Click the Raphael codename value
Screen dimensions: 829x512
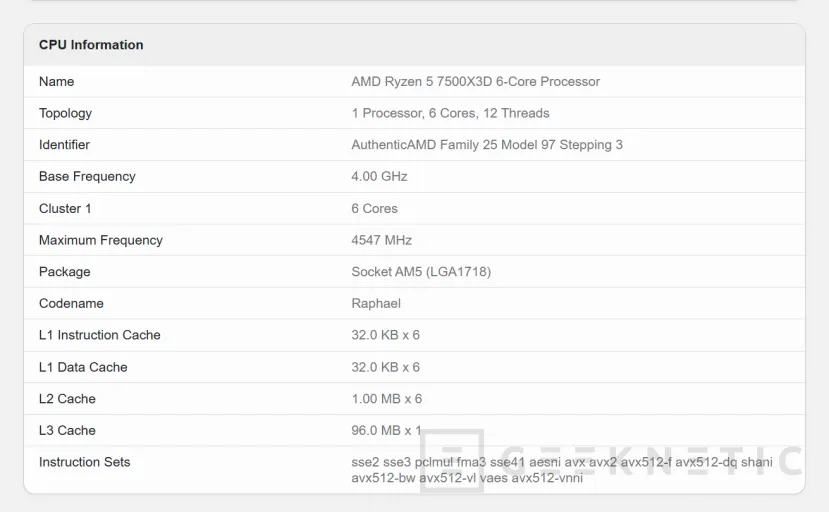pos(376,304)
